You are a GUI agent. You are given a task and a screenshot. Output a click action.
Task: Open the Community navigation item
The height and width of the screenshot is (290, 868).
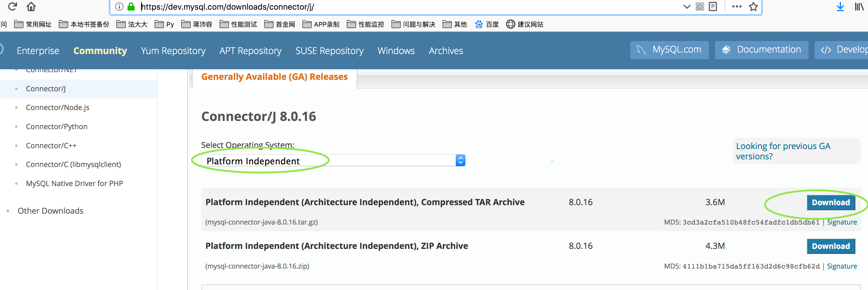(100, 50)
